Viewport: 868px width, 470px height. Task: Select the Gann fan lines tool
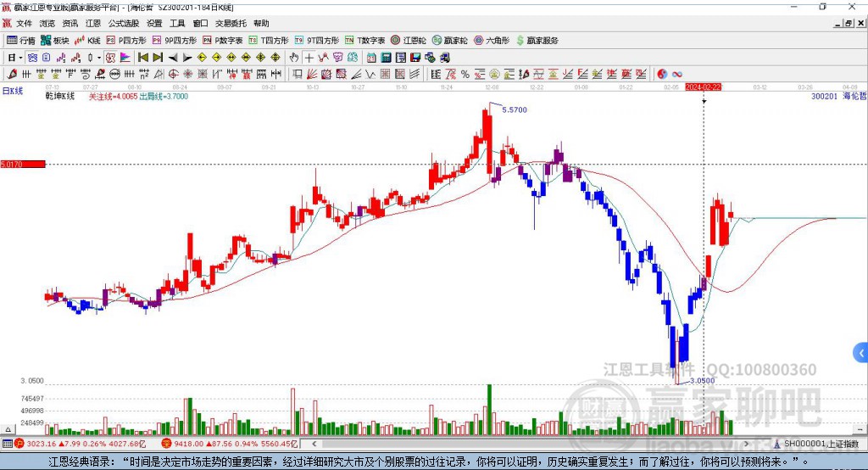coord(312,75)
